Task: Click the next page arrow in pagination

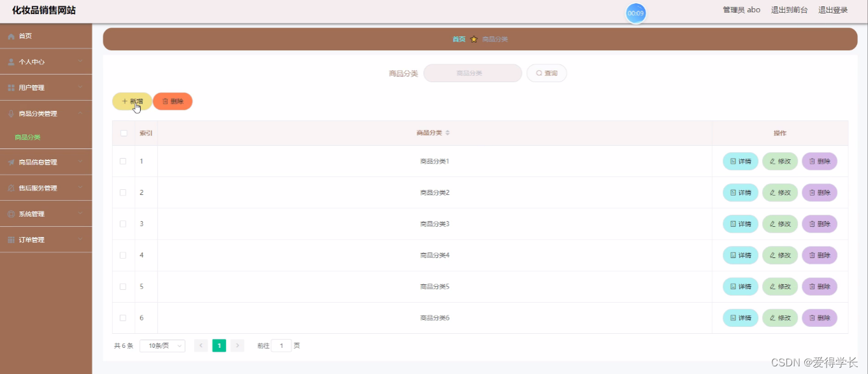Action: pos(237,346)
